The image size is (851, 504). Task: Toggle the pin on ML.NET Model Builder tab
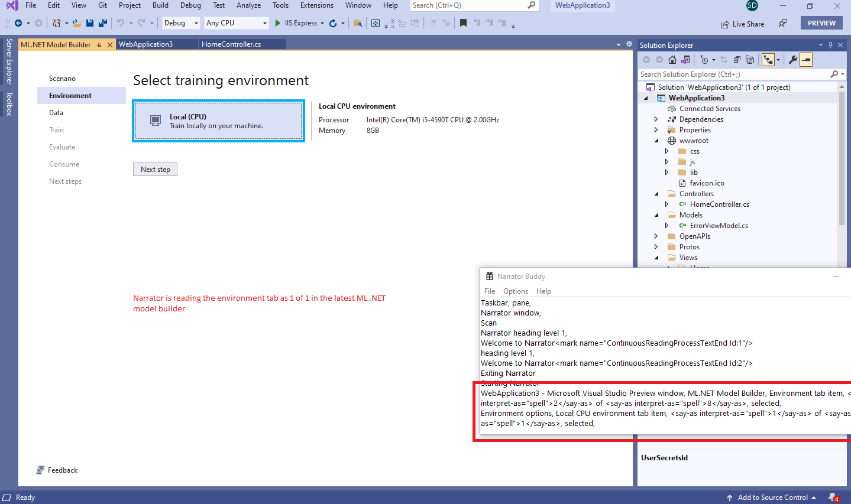pos(99,44)
